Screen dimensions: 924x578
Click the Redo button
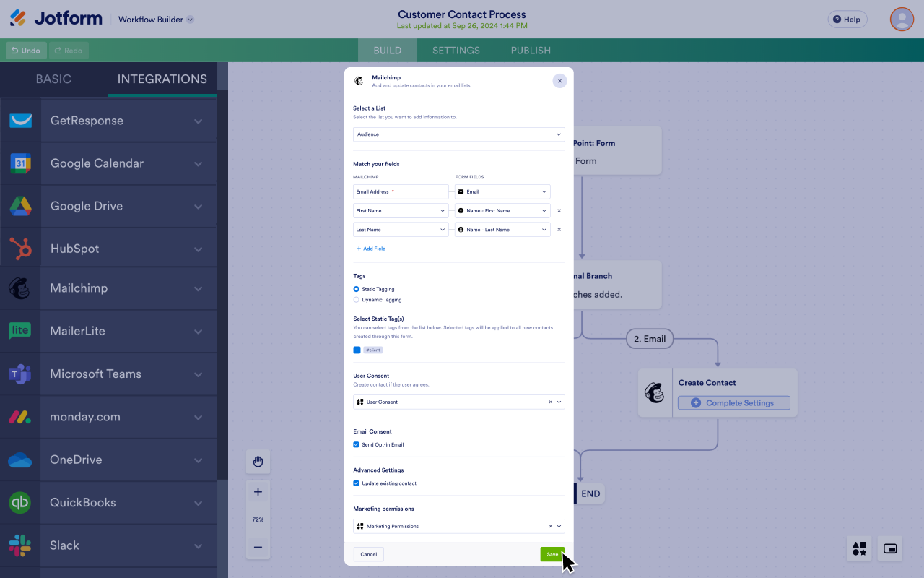(69, 51)
